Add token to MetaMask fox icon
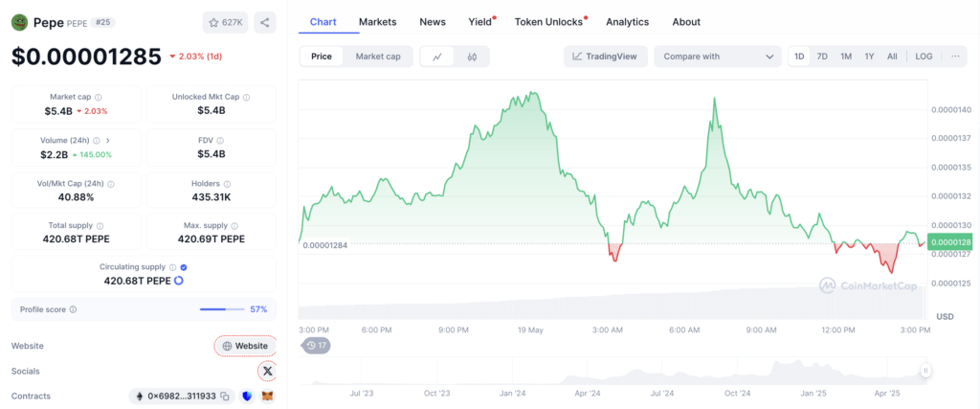Screen dimensions: 980x409 coord(268,396)
